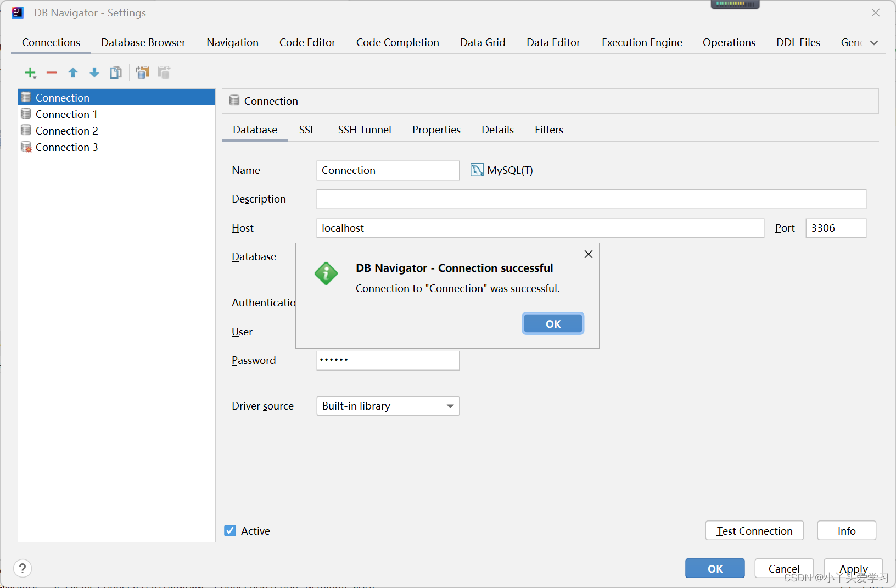Move connection up with arrow icon

[73, 72]
